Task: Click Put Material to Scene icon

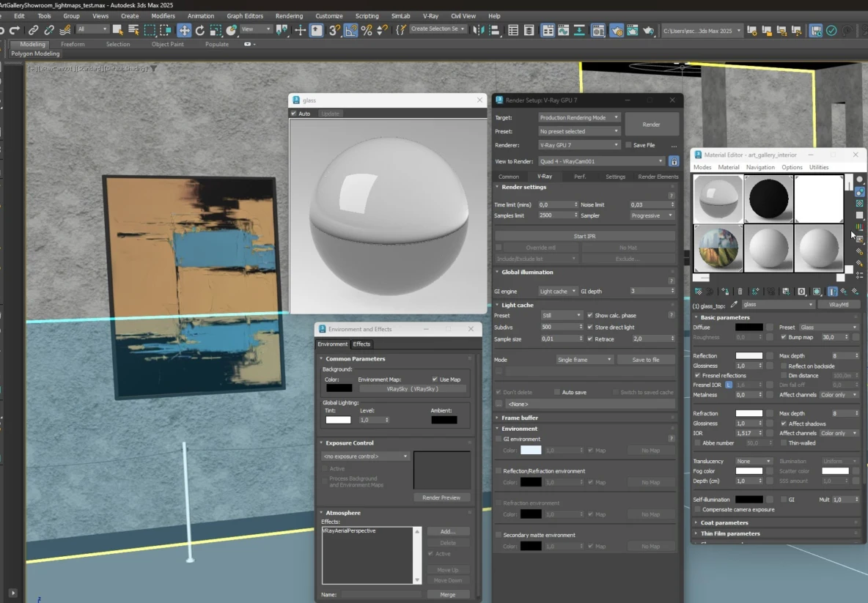Action: [x=710, y=291]
